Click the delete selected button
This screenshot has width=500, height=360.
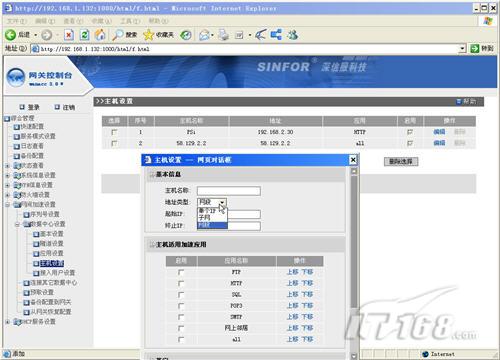point(401,162)
